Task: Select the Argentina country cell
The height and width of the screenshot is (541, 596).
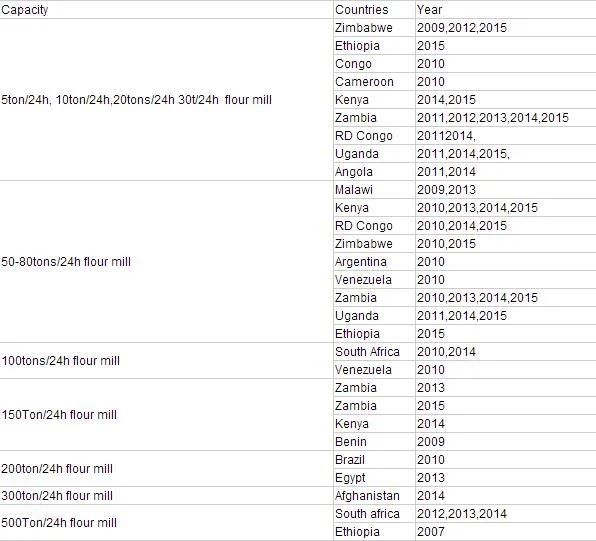Action: click(x=374, y=262)
